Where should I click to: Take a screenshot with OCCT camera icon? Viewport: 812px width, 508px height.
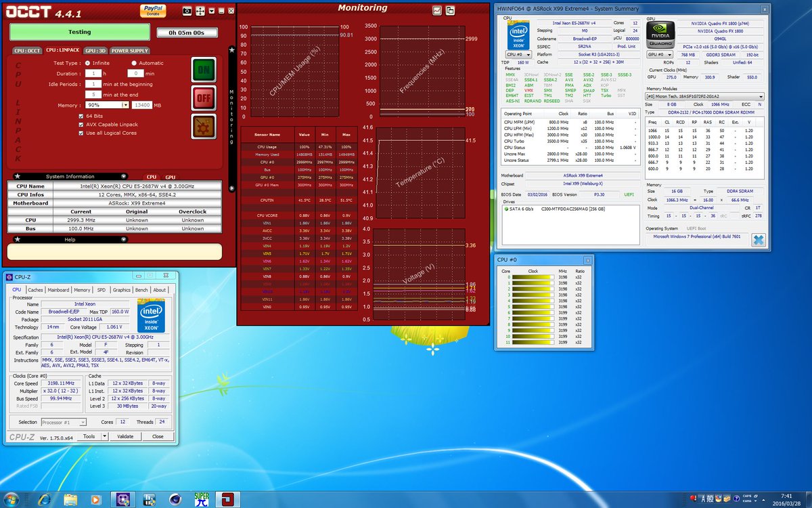187,12
